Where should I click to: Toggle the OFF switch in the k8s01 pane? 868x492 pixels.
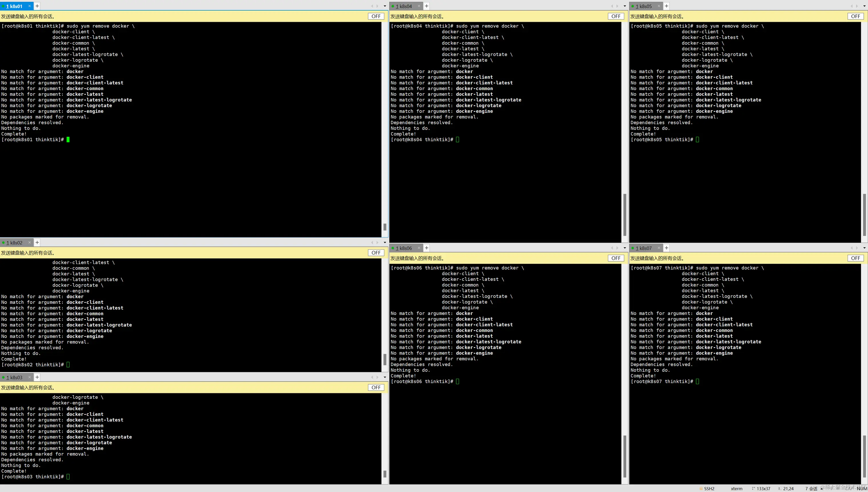(376, 16)
